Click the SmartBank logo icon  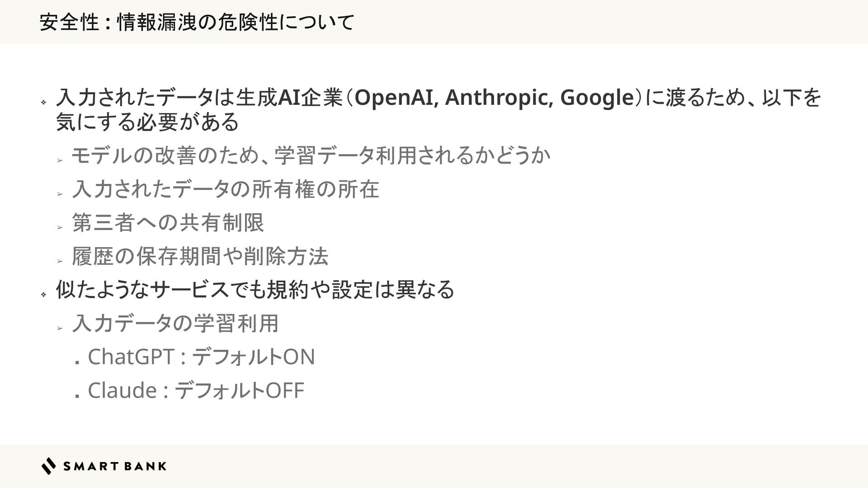coord(49,466)
